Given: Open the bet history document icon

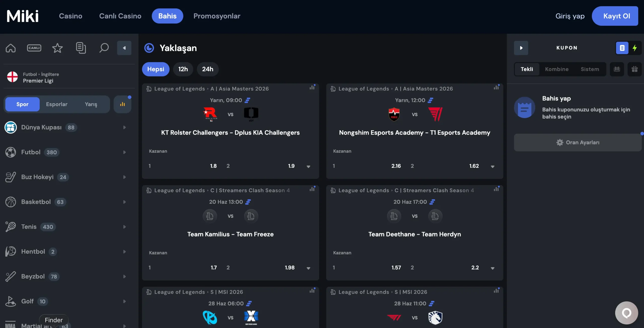Looking at the screenshot, I should (x=81, y=48).
